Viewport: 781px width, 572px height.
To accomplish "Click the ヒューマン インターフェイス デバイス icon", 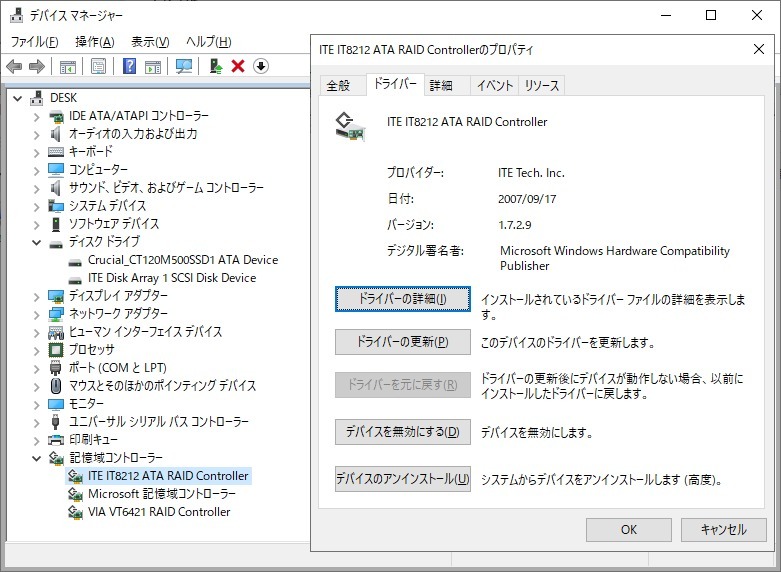I will (x=56, y=332).
